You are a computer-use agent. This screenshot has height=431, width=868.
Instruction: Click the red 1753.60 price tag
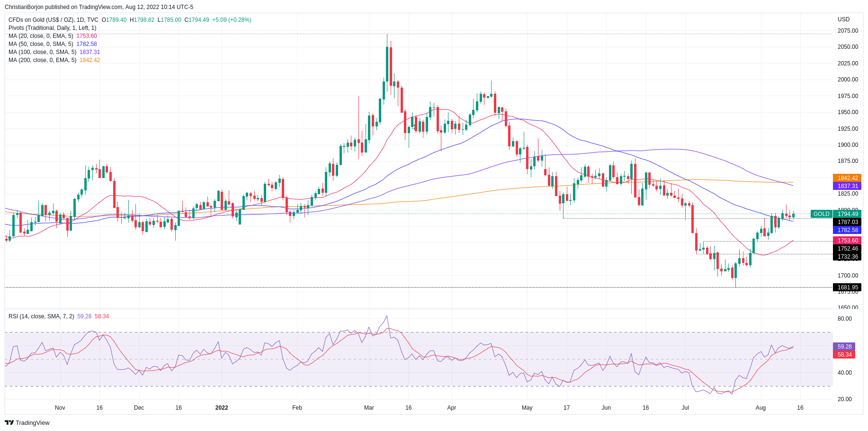[847, 241]
